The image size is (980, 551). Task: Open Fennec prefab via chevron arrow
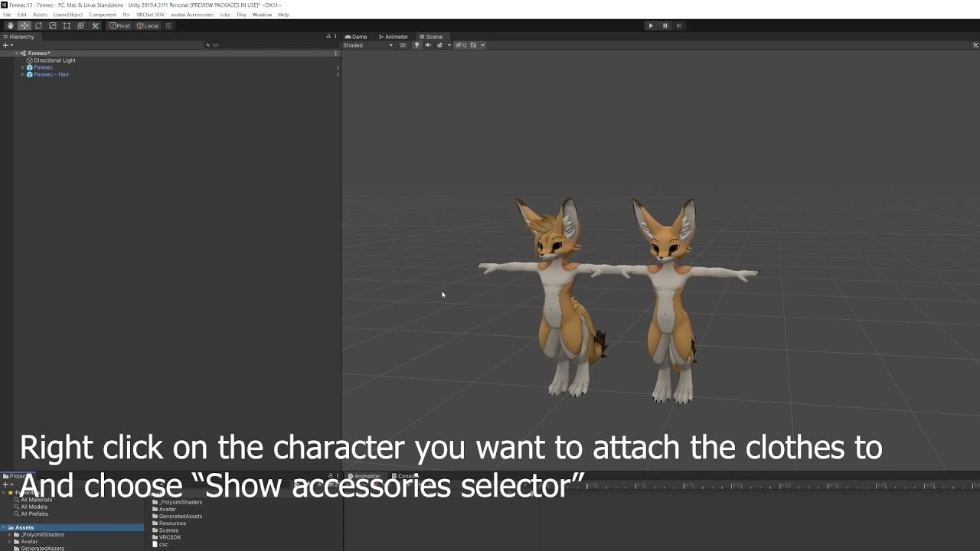337,67
